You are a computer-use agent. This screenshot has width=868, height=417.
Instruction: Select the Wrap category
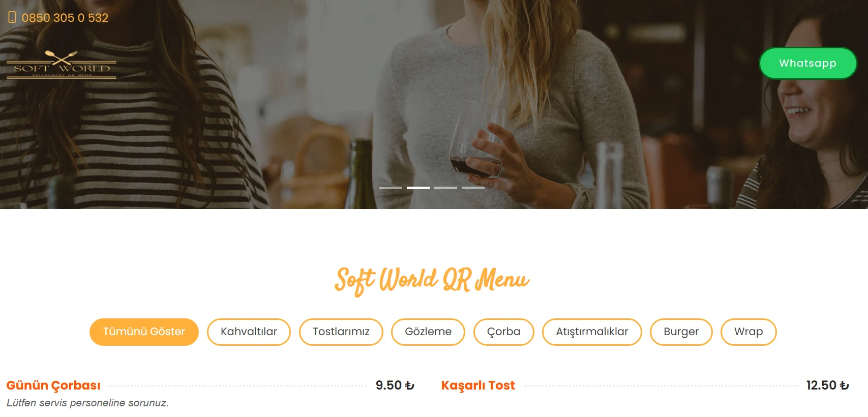pyautogui.click(x=749, y=332)
